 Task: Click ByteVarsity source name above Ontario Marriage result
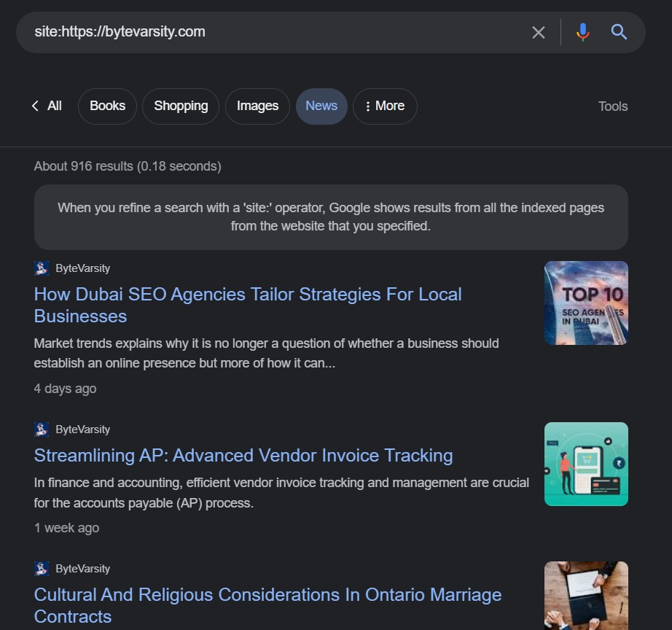(82, 569)
